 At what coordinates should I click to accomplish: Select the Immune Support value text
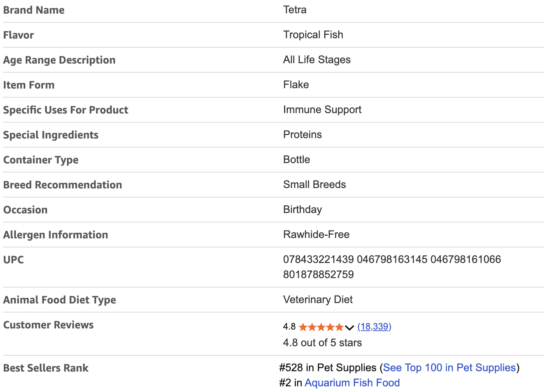point(322,110)
